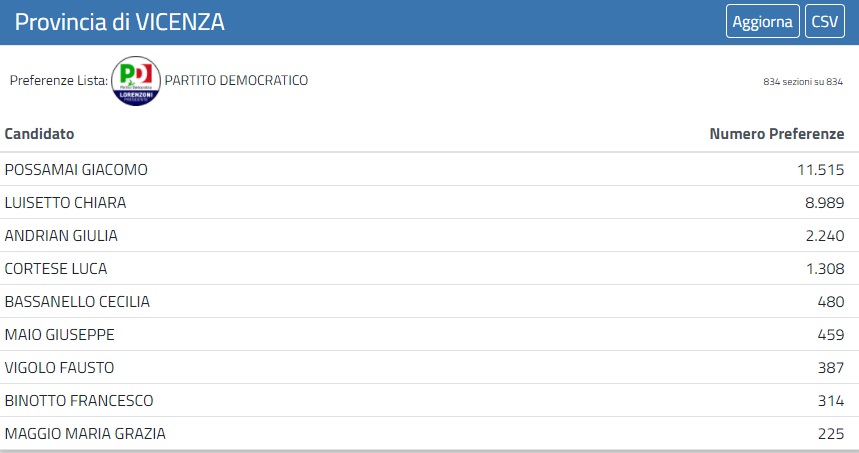Download data with the CSV button
Image resolution: width=859 pixels, height=453 pixels.
tap(824, 22)
